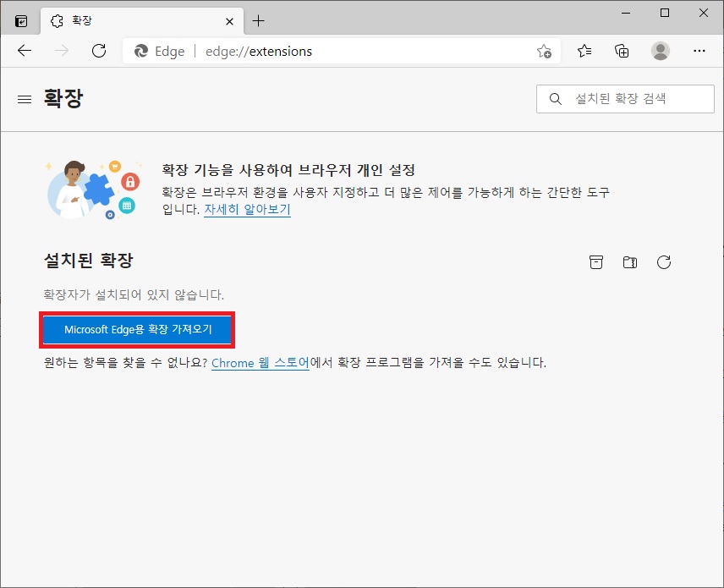Click the Edge logo in address bar
The height and width of the screenshot is (588, 724).
(x=141, y=51)
